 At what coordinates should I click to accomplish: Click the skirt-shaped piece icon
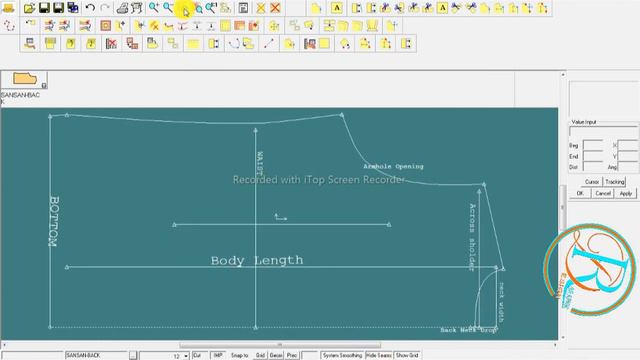(372, 26)
